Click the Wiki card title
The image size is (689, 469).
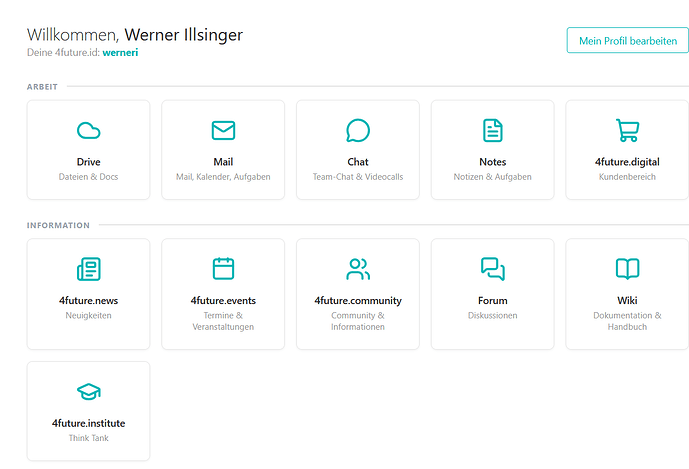click(x=627, y=301)
